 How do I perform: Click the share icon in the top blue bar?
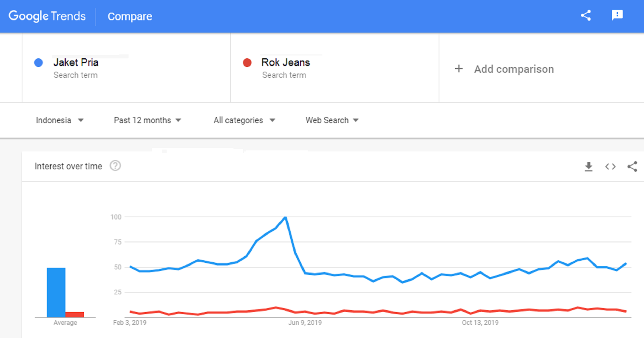click(x=586, y=16)
